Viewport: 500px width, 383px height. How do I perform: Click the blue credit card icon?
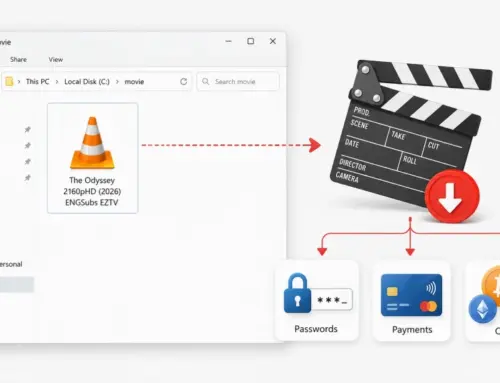pos(411,295)
